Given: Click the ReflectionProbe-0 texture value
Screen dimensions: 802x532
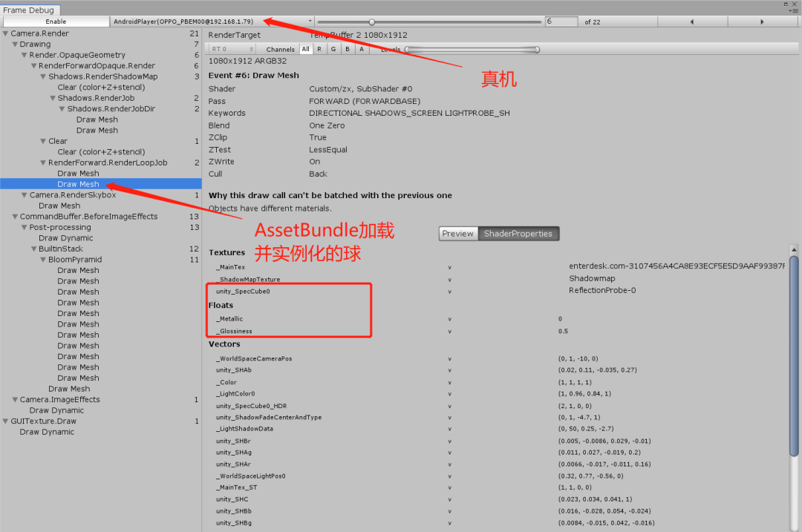Looking at the screenshot, I should (x=602, y=290).
